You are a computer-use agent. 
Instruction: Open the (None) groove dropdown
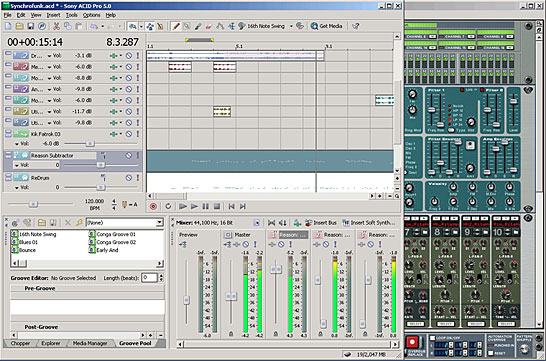159,222
